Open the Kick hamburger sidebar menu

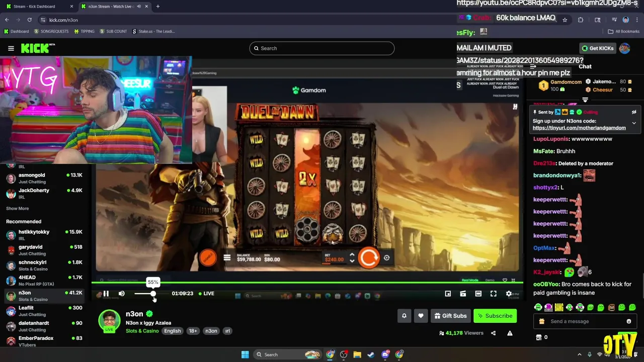point(11,48)
